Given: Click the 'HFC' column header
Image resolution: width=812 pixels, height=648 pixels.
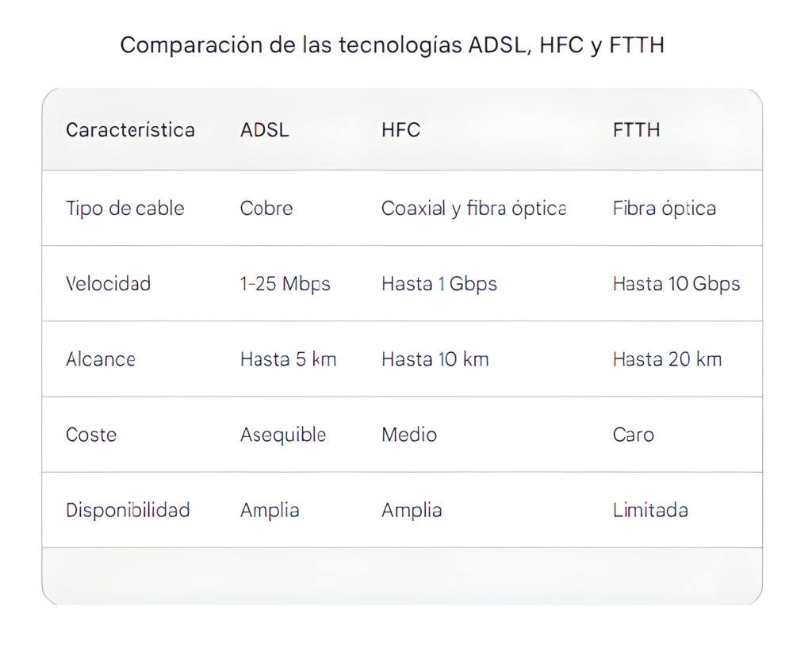Looking at the screenshot, I should coord(400,130).
